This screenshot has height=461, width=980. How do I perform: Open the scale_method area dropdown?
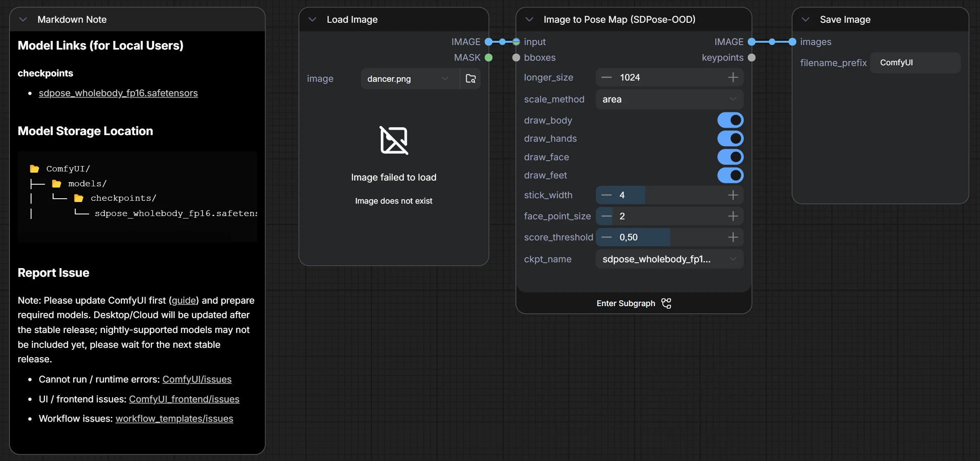pos(669,99)
